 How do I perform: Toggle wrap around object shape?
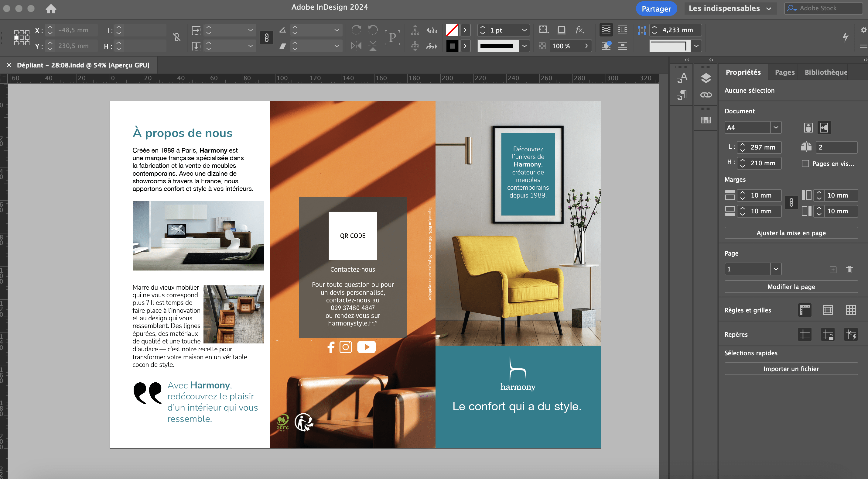click(606, 46)
